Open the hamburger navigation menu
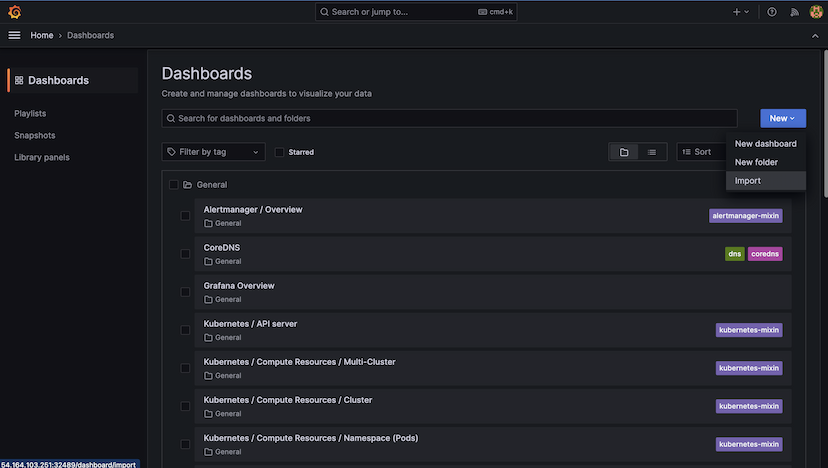Image resolution: width=828 pixels, height=468 pixels. click(x=14, y=35)
